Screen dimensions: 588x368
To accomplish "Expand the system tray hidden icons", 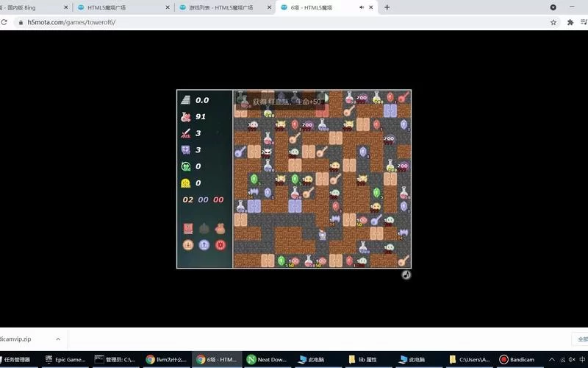I will [552, 359].
